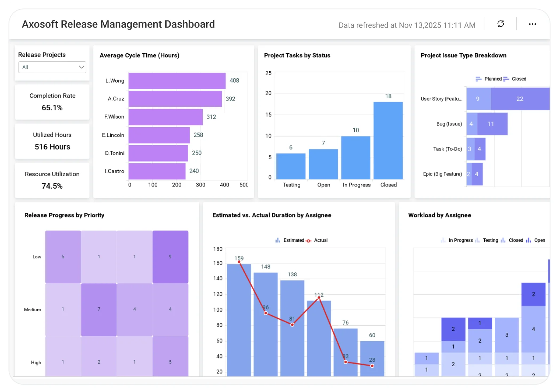Toggle Closed legend in Workload chart
Screen dimensions: 559x392
pos(512,240)
